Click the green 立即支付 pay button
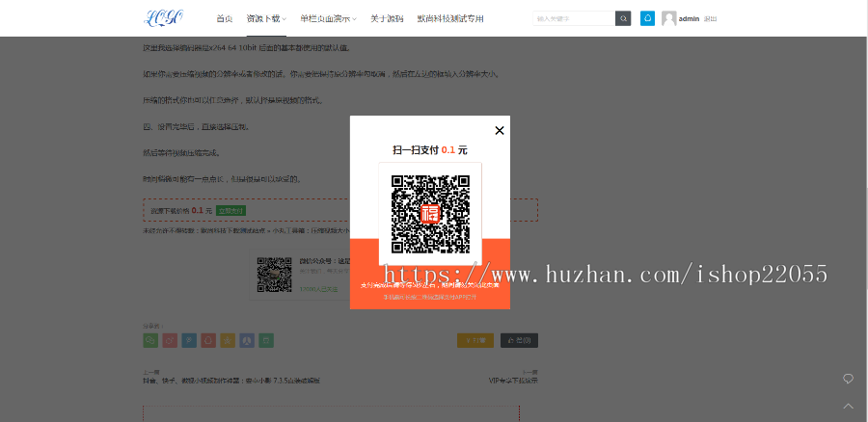Viewport: 868px width, 422px height. (x=231, y=211)
